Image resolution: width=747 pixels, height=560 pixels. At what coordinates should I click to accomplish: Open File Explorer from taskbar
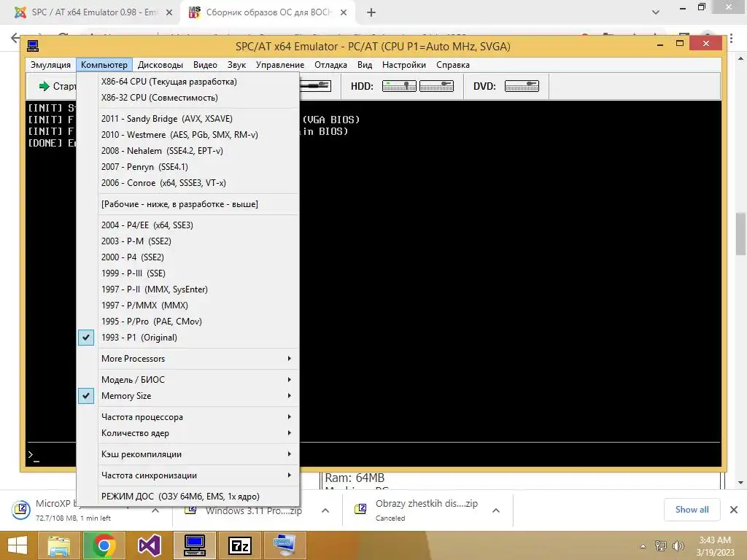click(58, 545)
